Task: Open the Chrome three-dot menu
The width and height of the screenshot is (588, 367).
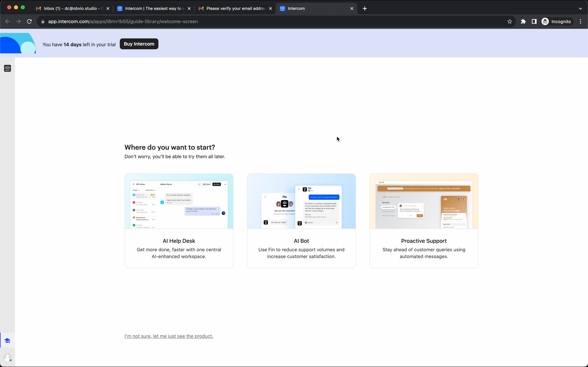Action: tap(581, 22)
